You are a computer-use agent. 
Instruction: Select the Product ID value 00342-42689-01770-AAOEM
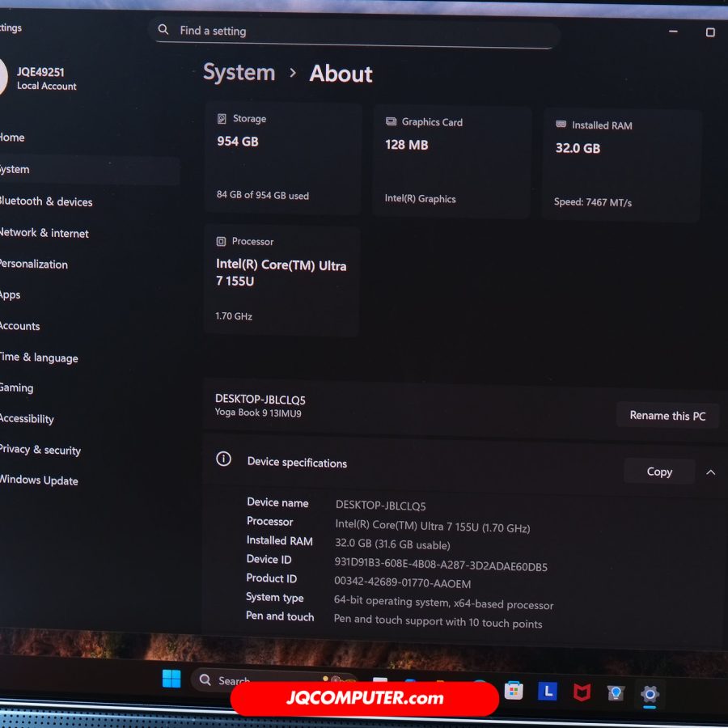403,582
